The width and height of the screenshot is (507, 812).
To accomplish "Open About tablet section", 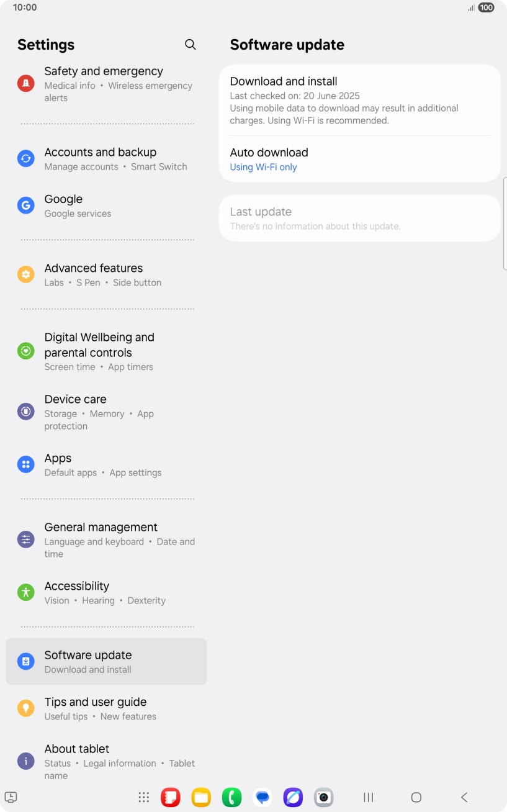I will click(106, 761).
